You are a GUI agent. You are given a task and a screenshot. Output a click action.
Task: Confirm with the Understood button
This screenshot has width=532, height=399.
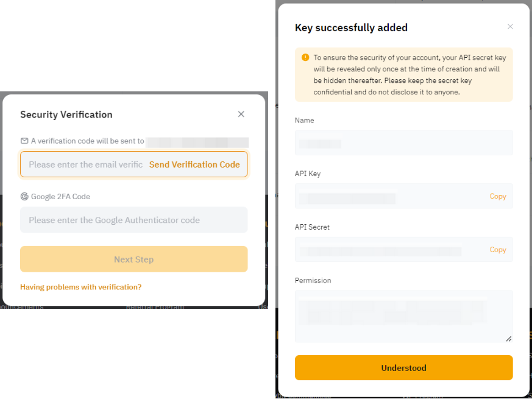pos(403,368)
